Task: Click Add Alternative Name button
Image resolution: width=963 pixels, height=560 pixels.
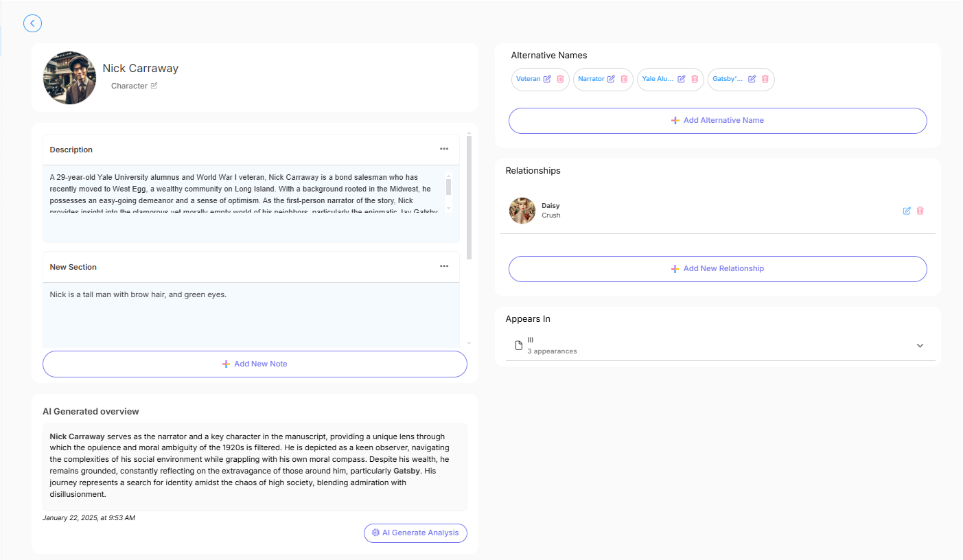Action: 717,120
